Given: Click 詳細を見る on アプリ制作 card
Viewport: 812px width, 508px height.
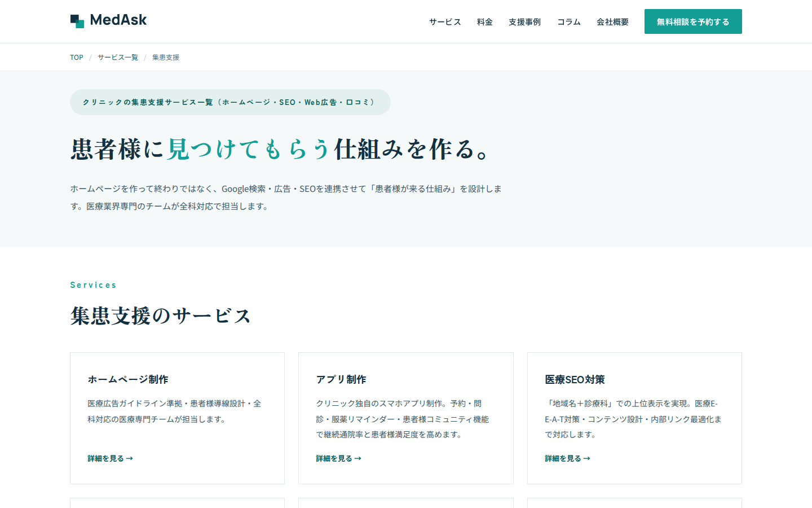Looking at the screenshot, I should [x=339, y=458].
